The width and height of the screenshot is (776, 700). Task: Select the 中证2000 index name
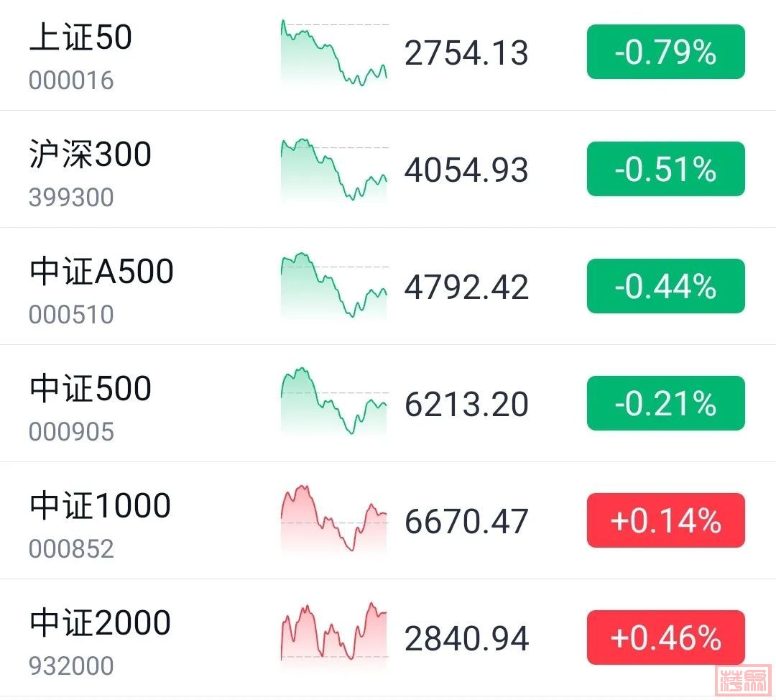[100, 623]
